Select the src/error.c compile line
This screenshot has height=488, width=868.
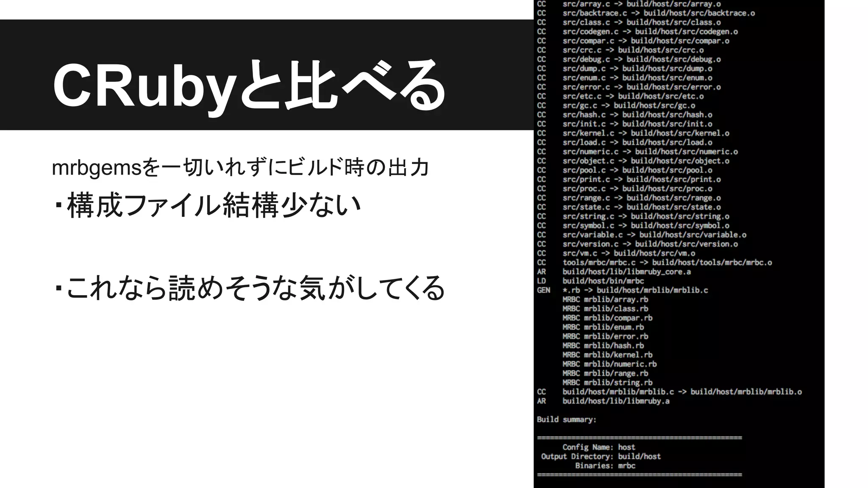coord(629,87)
